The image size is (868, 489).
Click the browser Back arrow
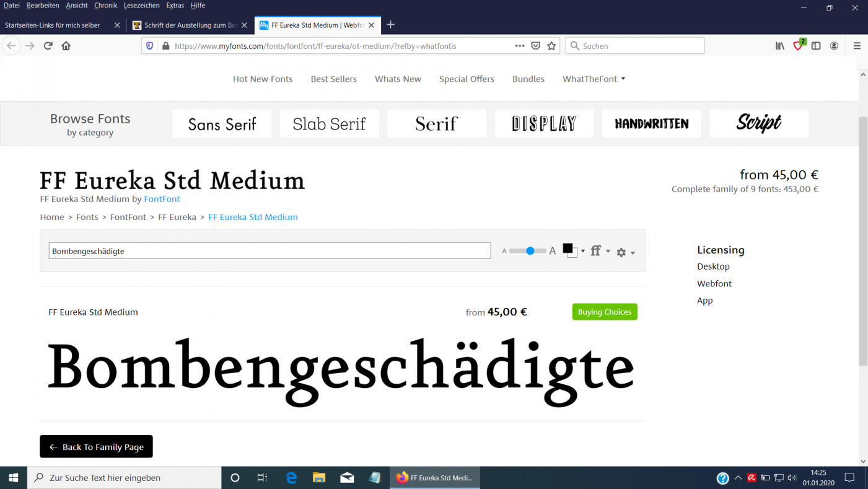11,46
